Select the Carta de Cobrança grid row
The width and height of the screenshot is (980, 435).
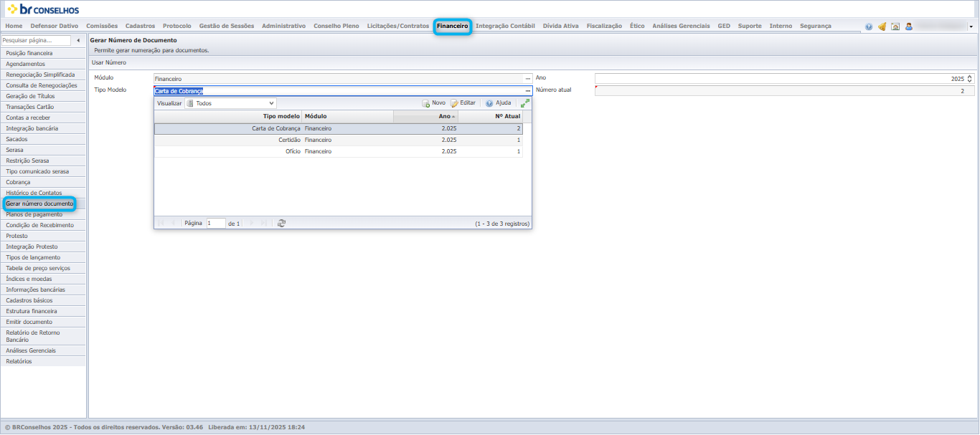[339, 129]
